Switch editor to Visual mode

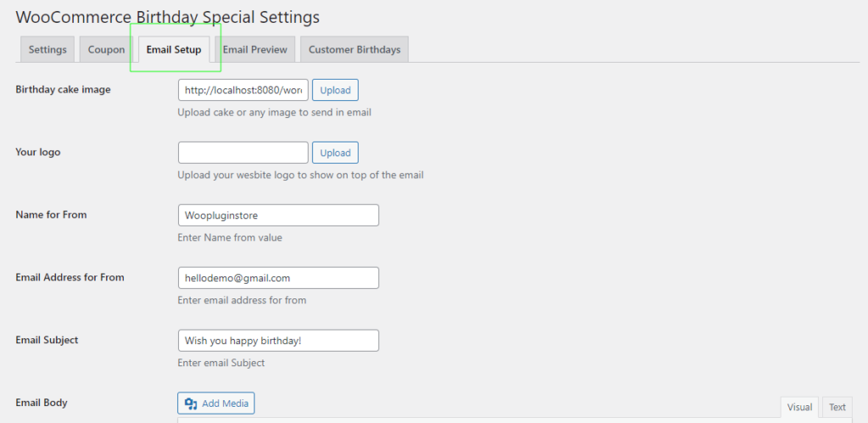coord(799,408)
